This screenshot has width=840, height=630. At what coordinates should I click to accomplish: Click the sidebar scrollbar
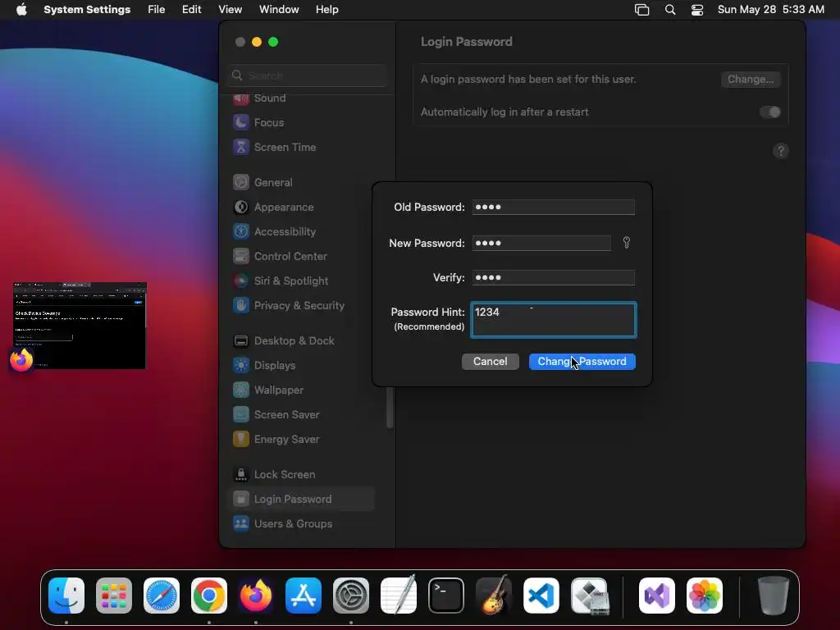click(390, 407)
